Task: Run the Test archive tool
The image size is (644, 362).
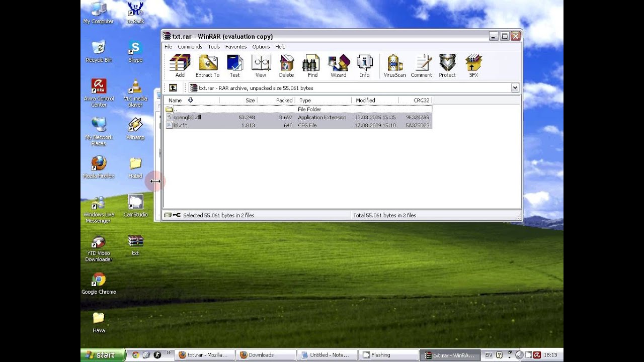Action: point(234,66)
